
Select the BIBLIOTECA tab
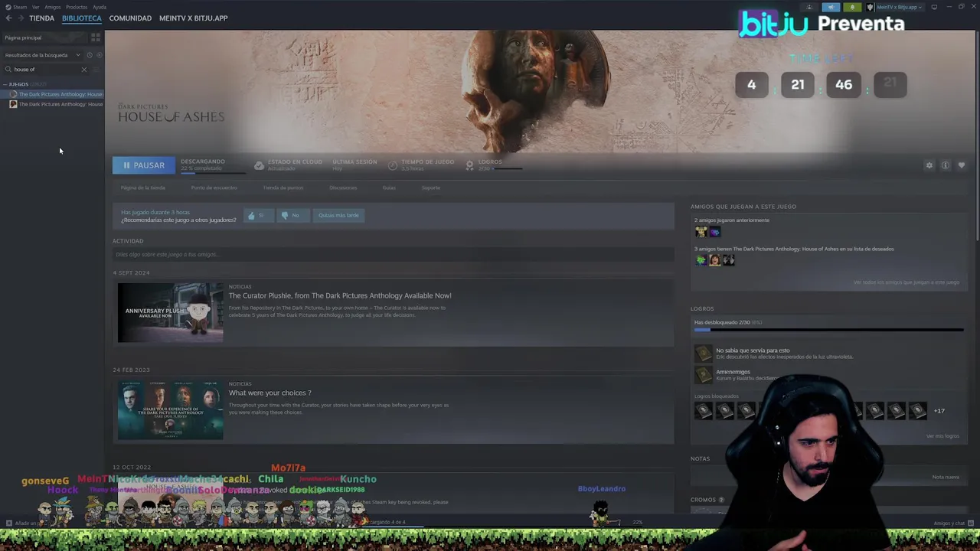82,18
